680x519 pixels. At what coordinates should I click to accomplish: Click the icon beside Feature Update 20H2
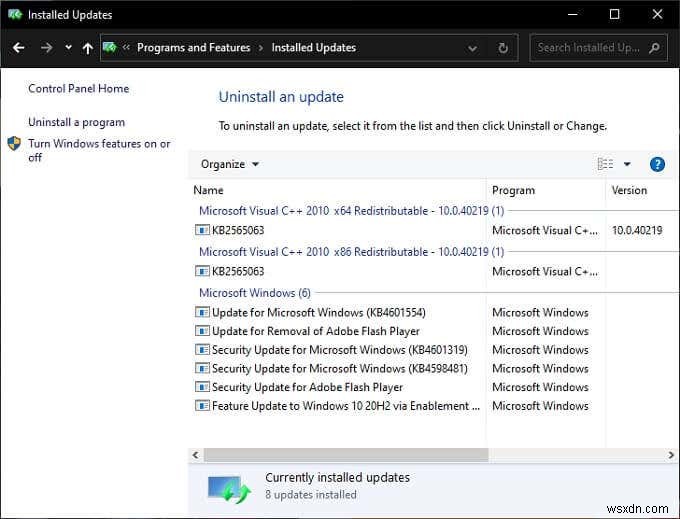pos(202,405)
